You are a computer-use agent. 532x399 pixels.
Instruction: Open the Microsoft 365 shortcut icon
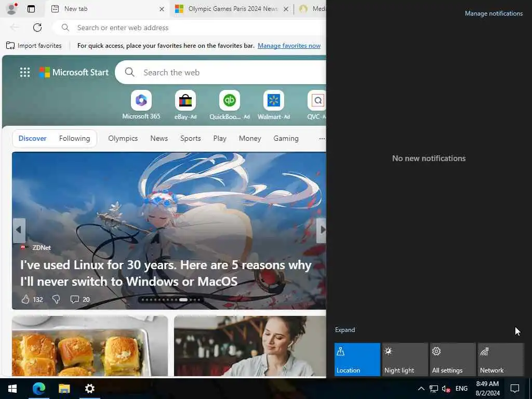tap(141, 100)
